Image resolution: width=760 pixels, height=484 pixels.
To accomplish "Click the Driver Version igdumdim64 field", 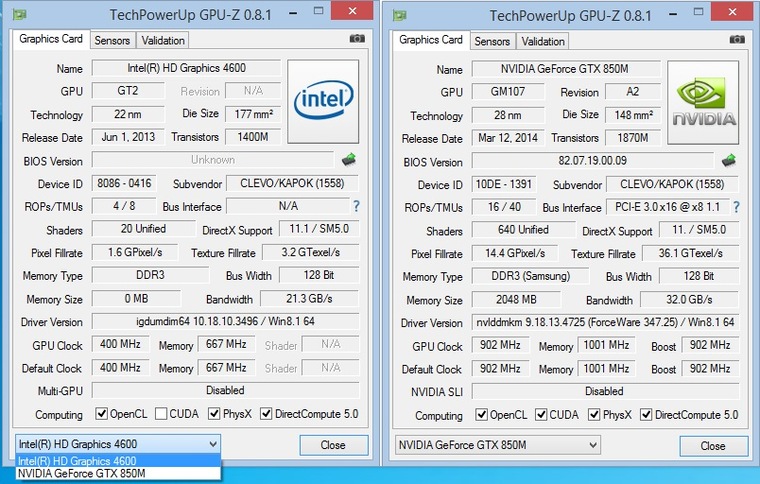I will coord(225,321).
